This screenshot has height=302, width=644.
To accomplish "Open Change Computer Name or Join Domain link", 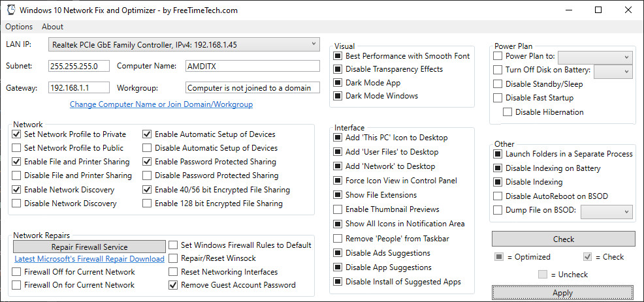I will click(161, 104).
